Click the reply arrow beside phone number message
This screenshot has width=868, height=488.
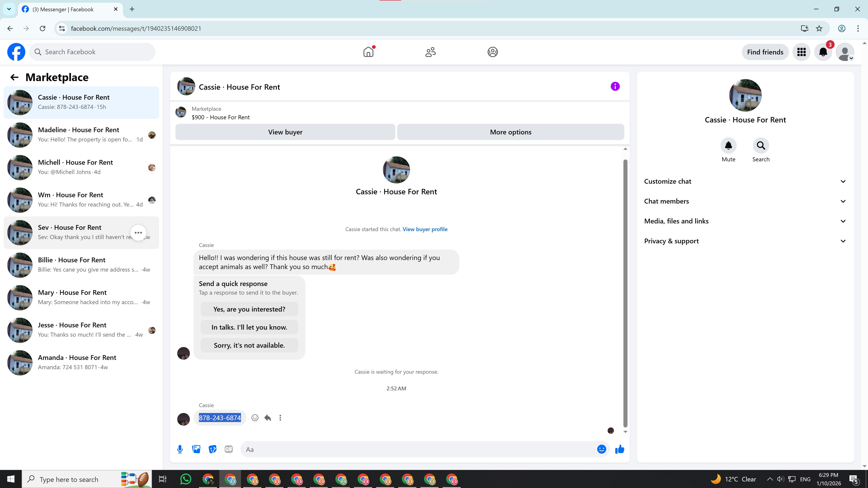click(268, 418)
